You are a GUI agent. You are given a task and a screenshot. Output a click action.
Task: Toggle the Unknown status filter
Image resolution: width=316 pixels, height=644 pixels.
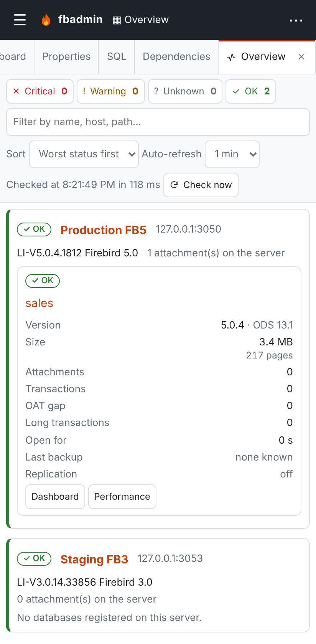pyautogui.click(x=185, y=91)
